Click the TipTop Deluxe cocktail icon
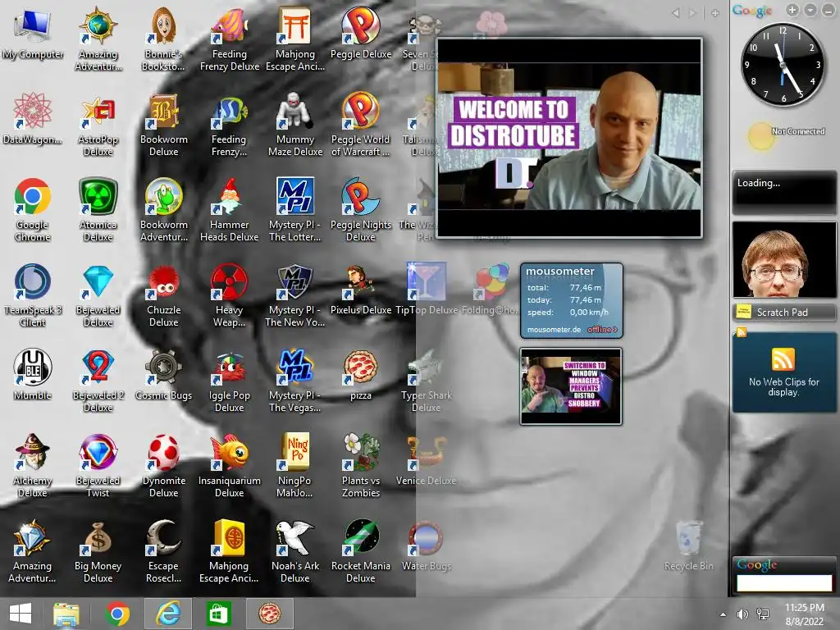 tap(426, 281)
